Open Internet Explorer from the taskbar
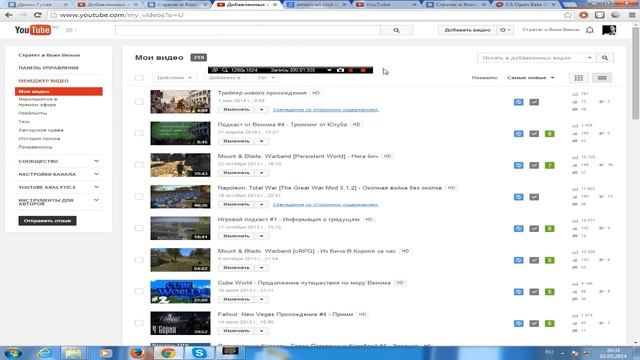 (44, 353)
